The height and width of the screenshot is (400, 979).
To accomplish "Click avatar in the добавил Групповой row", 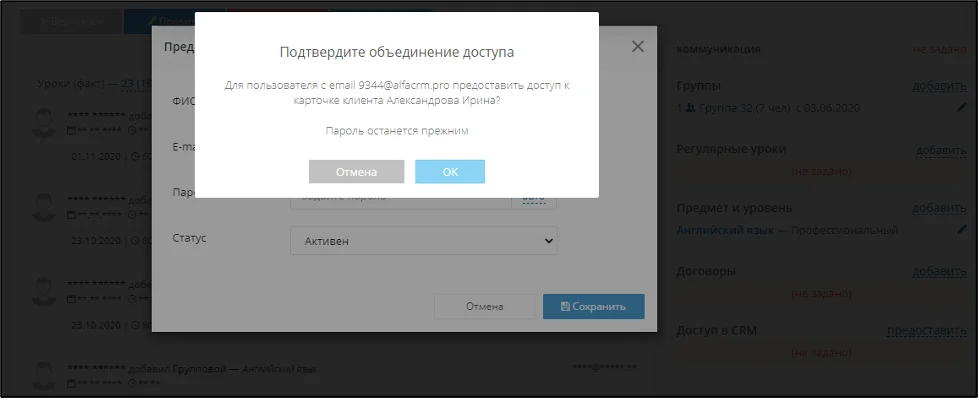I will tap(44, 374).
